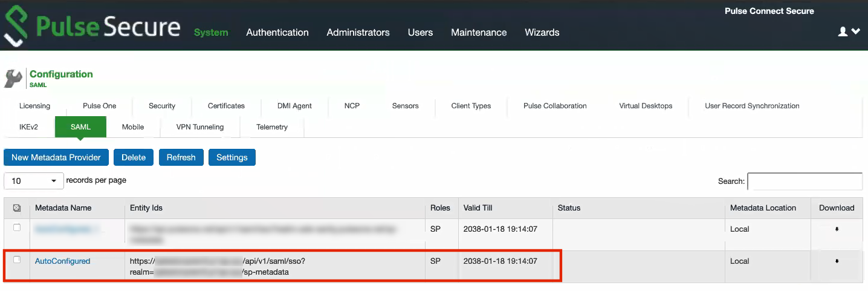Screen dimensions: 868x291
Task: Click the Pulse Secure logo
Action: click(x=92, y=27)
